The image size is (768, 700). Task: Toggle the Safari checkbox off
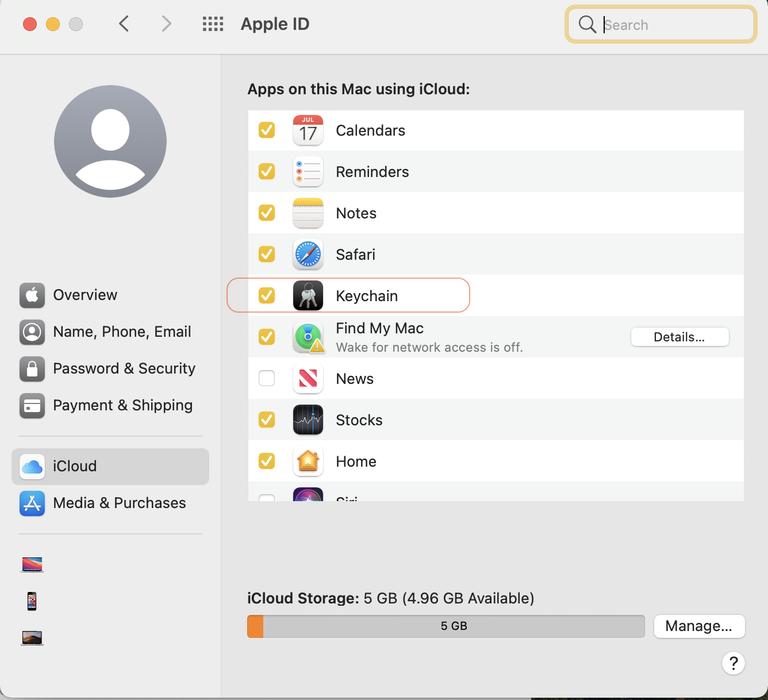coord(267,255)
